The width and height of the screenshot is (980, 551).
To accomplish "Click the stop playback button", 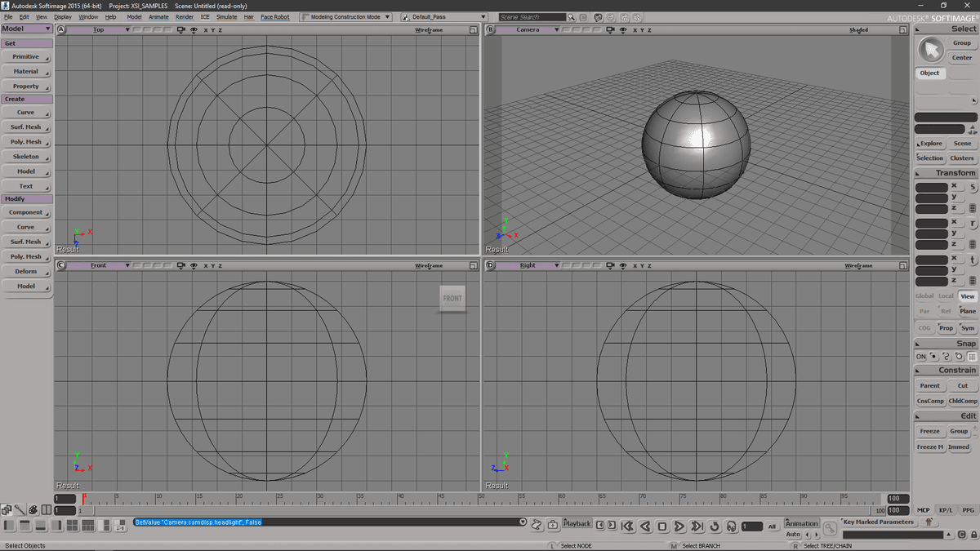I will [662, 527].
